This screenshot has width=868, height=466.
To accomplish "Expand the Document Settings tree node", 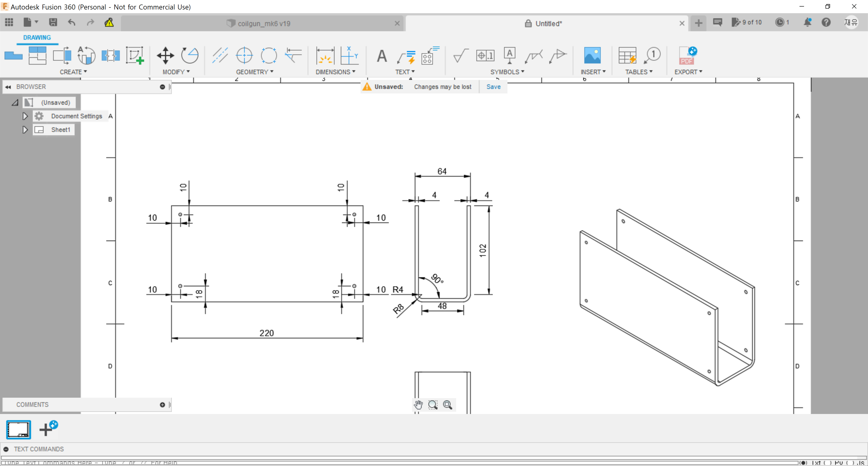I will pos(25,116).
